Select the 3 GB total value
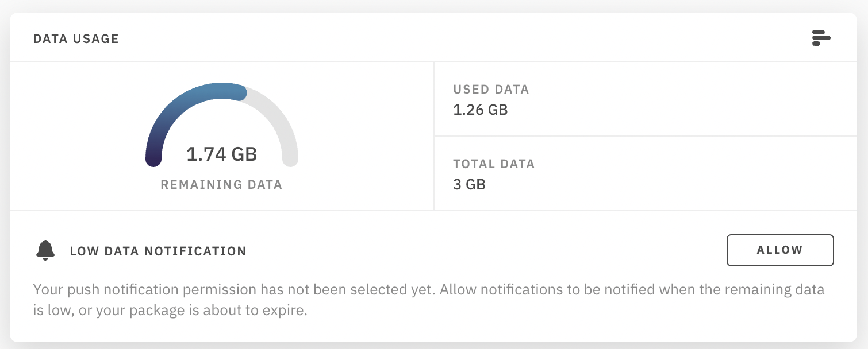Viewport: 868px width, 349px height. [469, 185]
